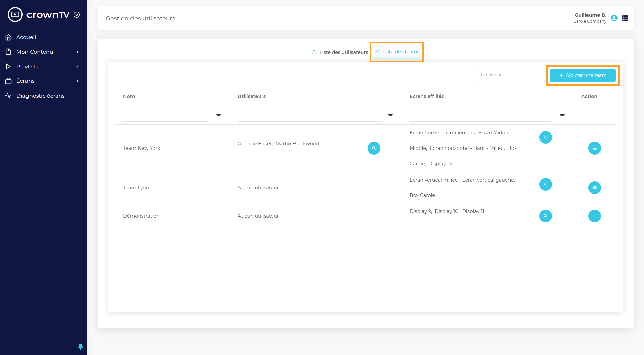The image size is (644, 355).
Task: Toggle the sidebar pin icon
Action: (x=81, y=347)
